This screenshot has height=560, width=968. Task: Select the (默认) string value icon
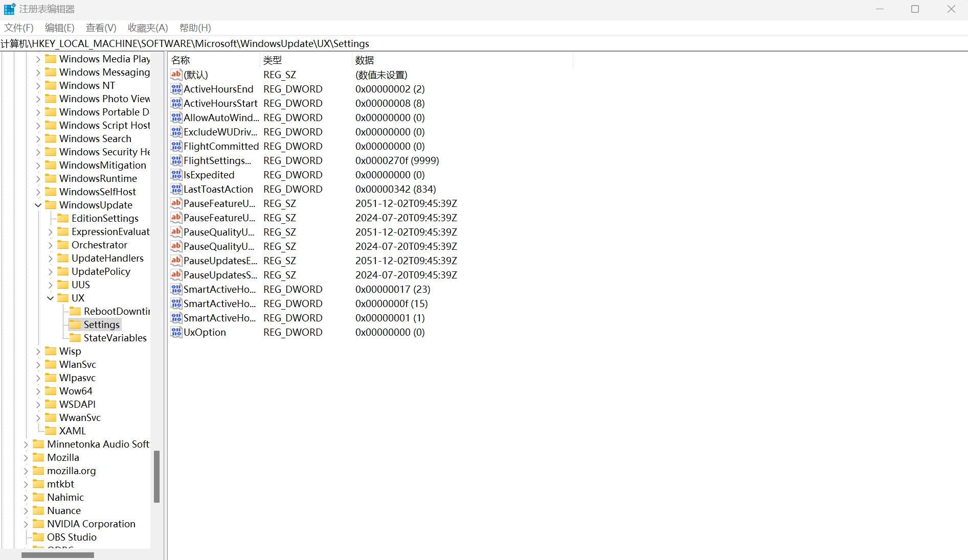click(176, 75)
